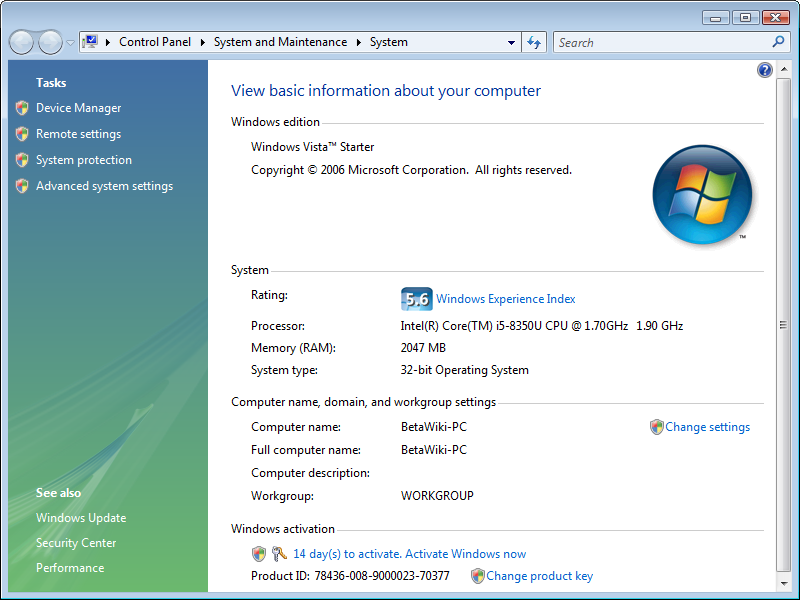Click the scrollbar up arrow

click(784, 69)
